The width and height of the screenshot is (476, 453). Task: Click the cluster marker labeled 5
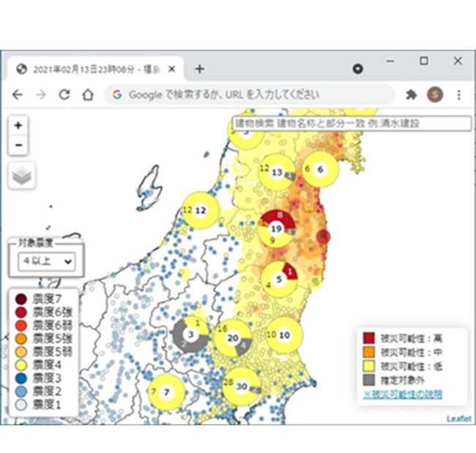tap(279, 280)
